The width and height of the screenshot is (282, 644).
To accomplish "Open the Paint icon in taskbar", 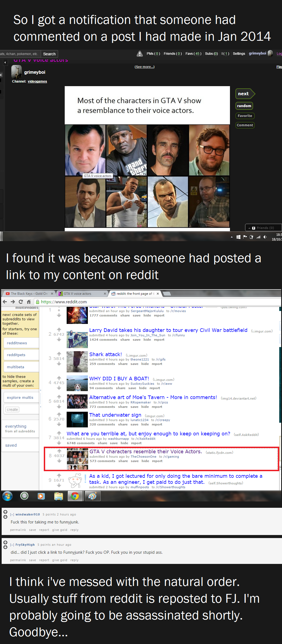I will [93, 496].
